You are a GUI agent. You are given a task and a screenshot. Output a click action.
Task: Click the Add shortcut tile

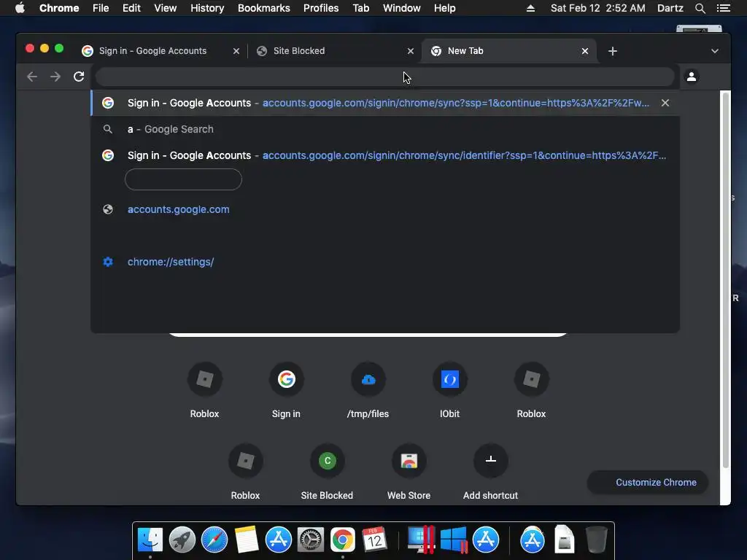[x=491, y=472]
